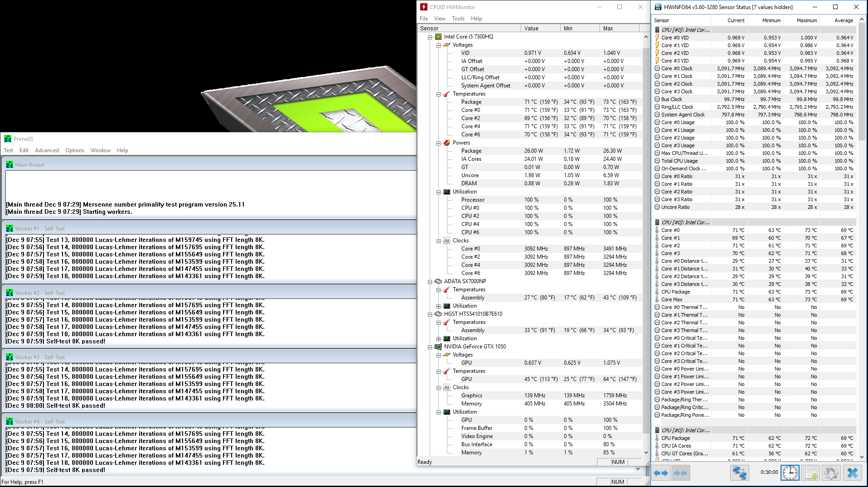
Task: Open HWiNFO sensor settings gear icon
Action: [x=831, y=473]
